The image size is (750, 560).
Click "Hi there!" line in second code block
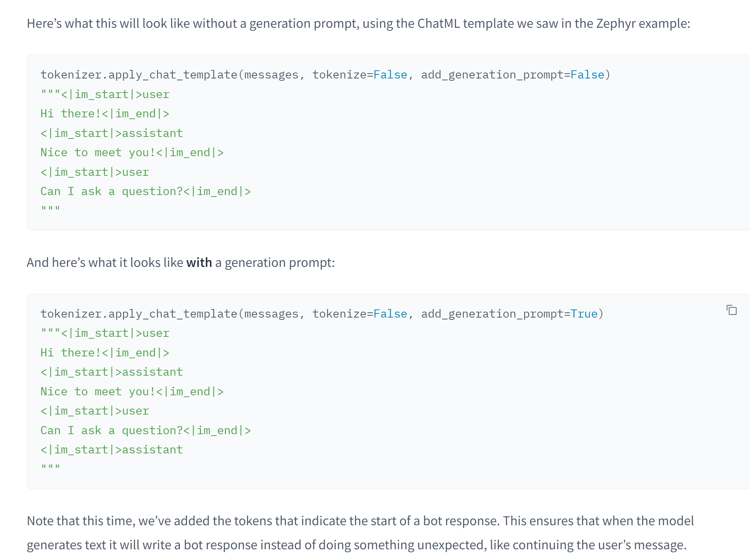[x=104, y=353]
